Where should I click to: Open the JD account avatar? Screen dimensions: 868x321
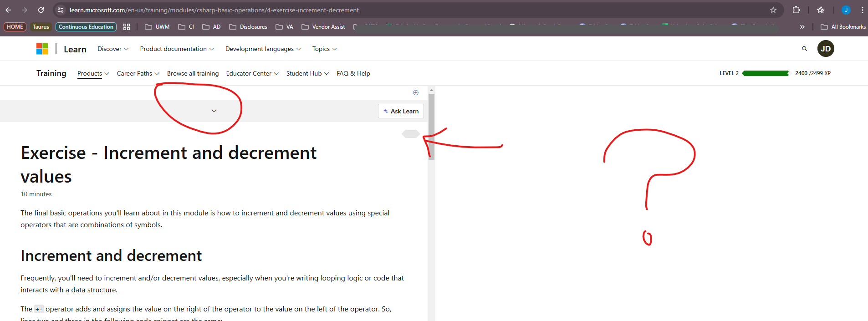pos(826,49)
